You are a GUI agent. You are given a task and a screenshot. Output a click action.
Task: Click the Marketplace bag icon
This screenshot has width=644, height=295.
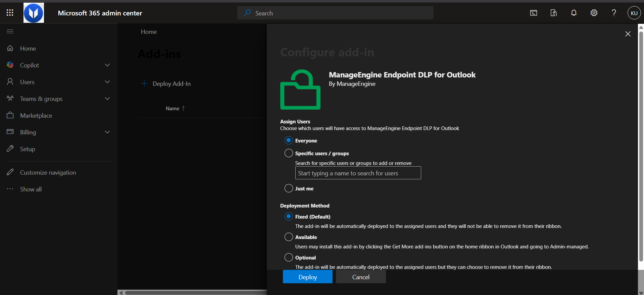pyautogui.click(x=10, y=115)
